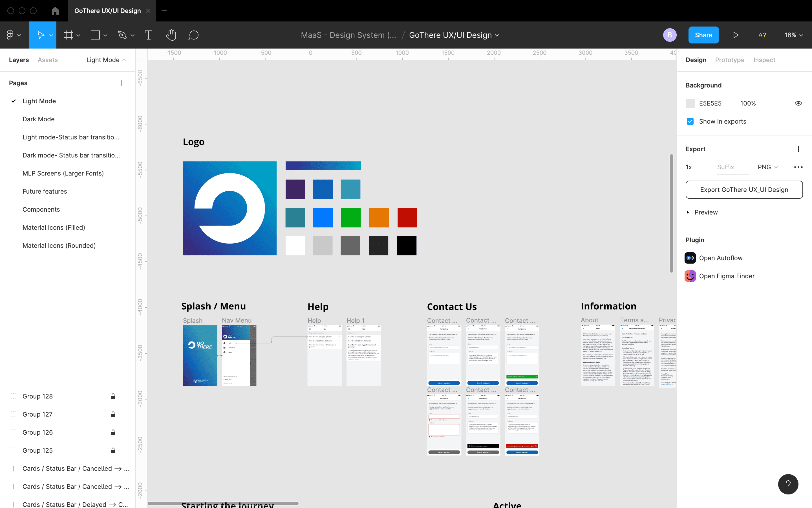812x508 pixels.
Task: Switch to the Dark Mode page
Action: click(39, 119)
